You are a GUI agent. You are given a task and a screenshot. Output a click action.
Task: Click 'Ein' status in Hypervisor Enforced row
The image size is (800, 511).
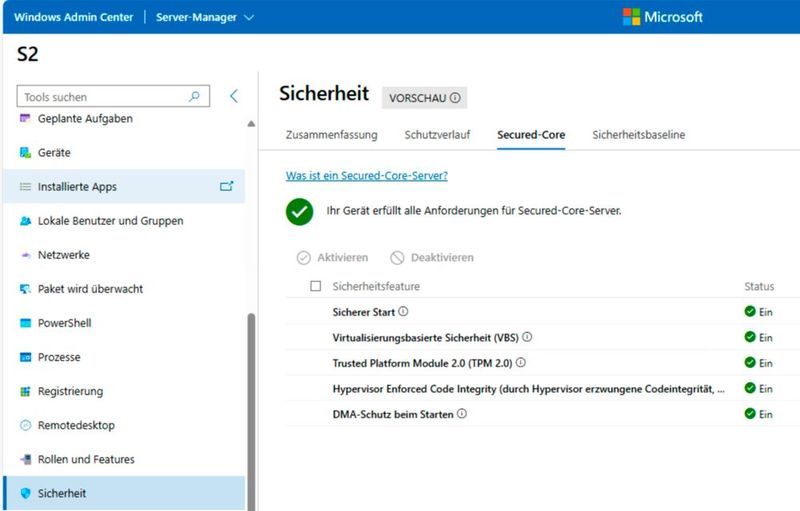pyautogui.click(x=765, y=389)
